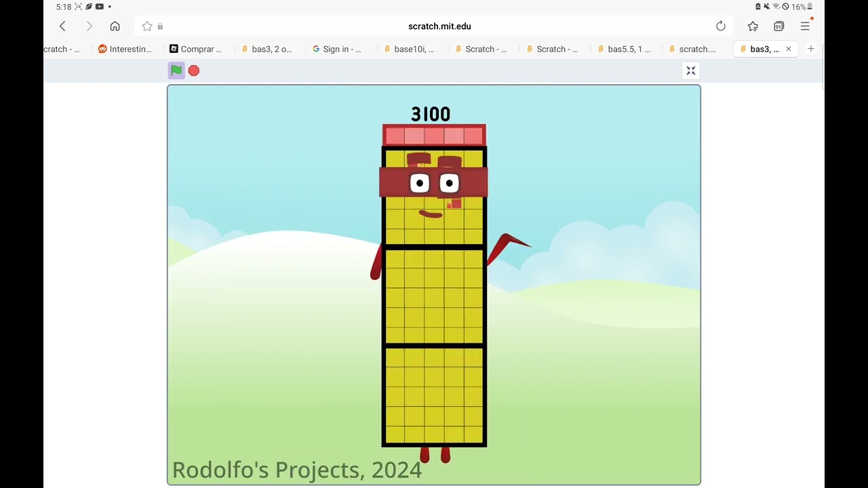The width and height of the screenshot is (868, 488).
Task: Switch to the Comprar... tab
Action: pyautogui.click(x=196, y=49)
